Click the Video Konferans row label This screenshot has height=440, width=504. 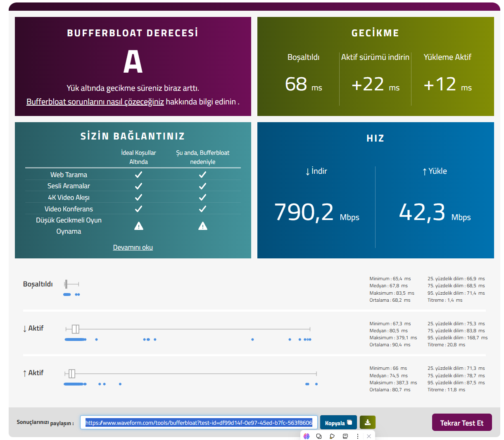pos(69,209)
